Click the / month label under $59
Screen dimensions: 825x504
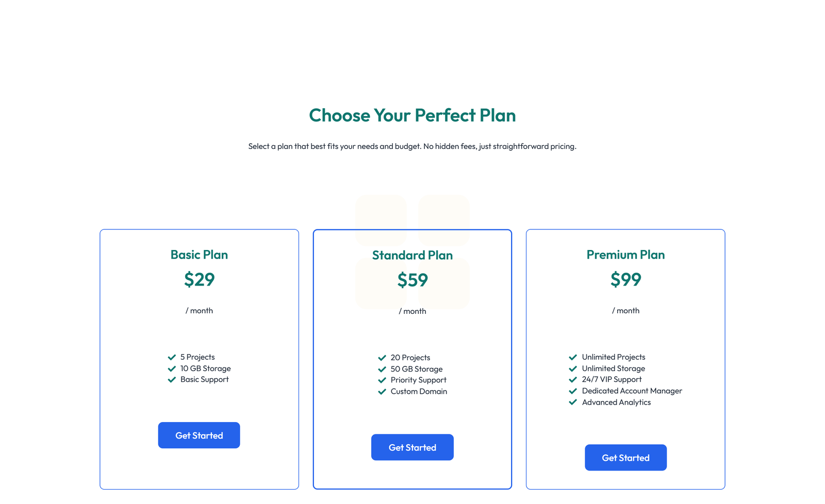pyautogui.click(x=412, y=311)
